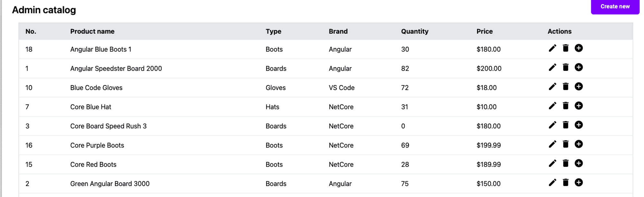Remove the Core Purple Boots item

(x=565, y=144)
